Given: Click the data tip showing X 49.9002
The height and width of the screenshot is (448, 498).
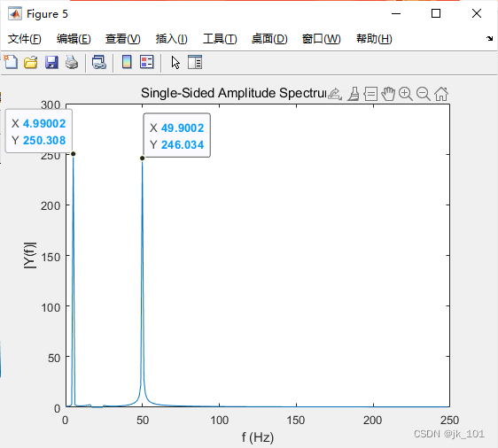Looking at the screenshot, I should 176,135.
